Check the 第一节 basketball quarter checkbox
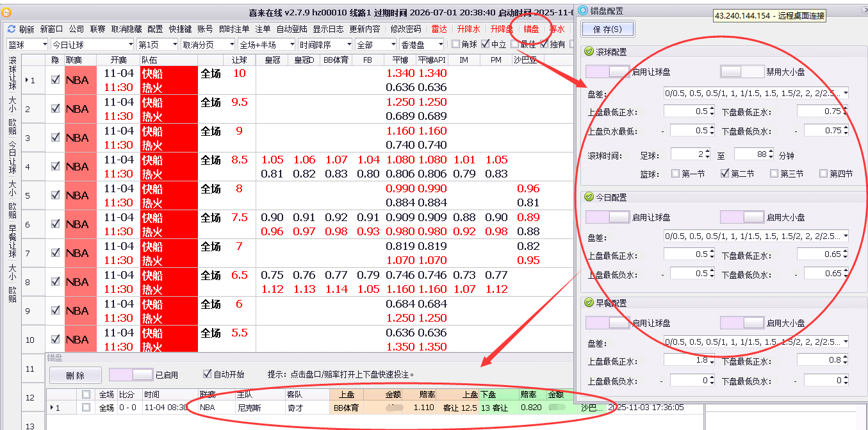868x430 pixels. pos(675,174)
